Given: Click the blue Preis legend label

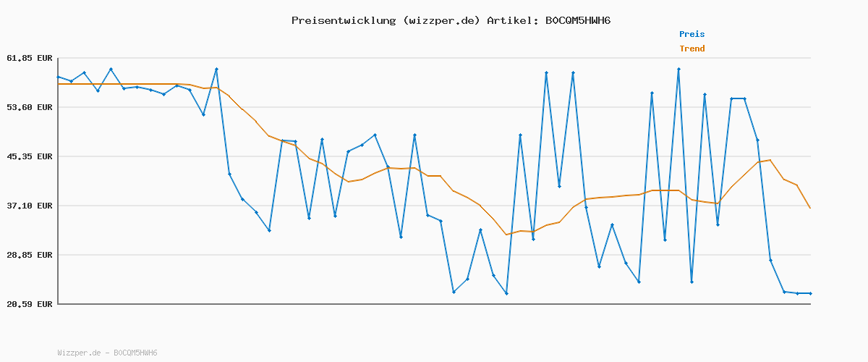Looking at the screenshot, I should [692, 34].
